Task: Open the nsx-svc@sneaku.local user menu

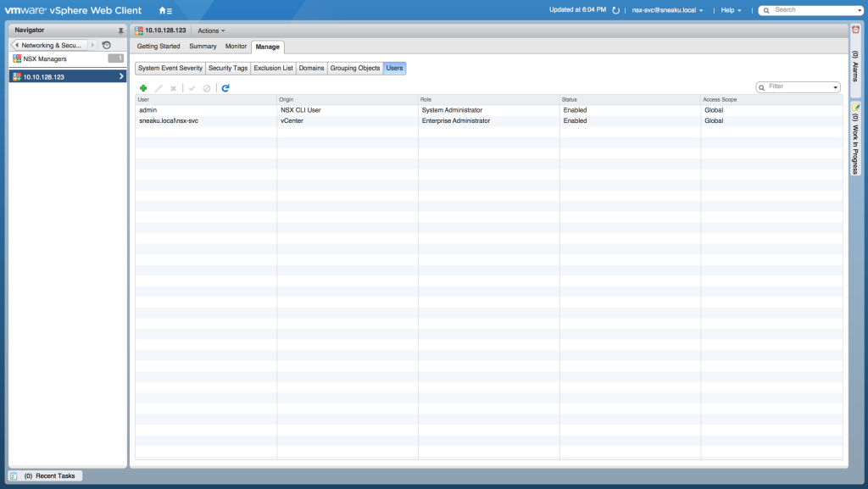Action: point(667,10)
